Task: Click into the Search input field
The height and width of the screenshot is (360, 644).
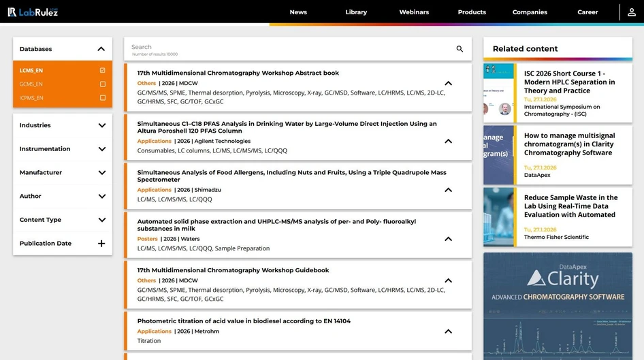Action: 286,48
